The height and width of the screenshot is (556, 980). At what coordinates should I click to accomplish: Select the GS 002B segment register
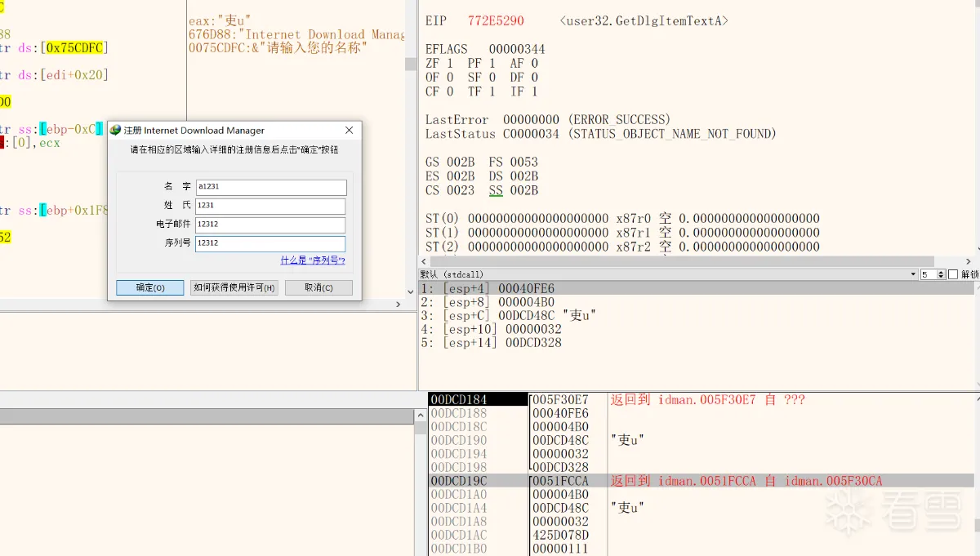click(450, 162)
